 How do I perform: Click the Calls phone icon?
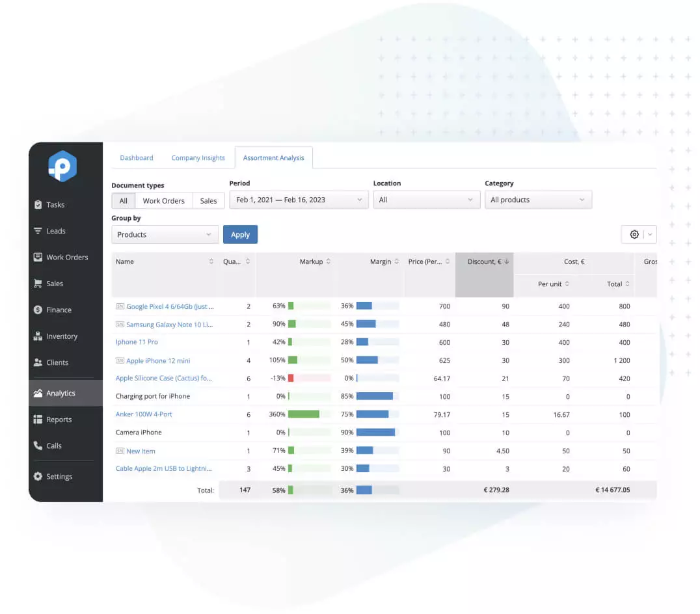[x=38, y=446]
